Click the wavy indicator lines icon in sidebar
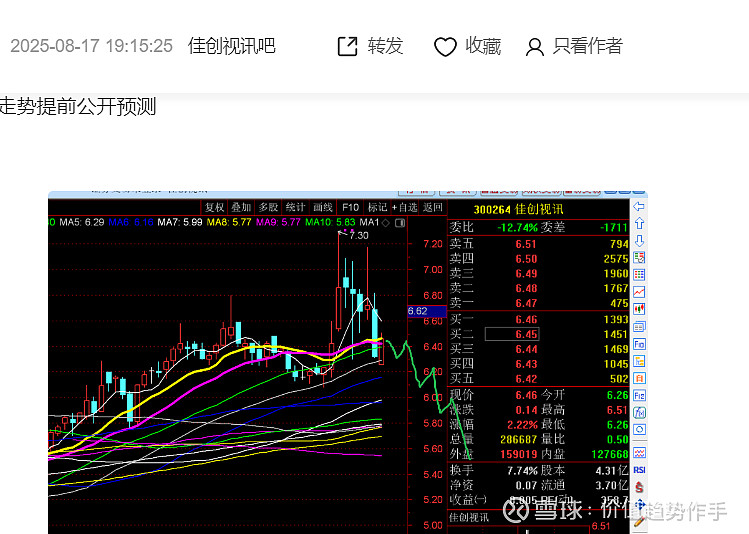The image size is (749, 534). (639, 452)
